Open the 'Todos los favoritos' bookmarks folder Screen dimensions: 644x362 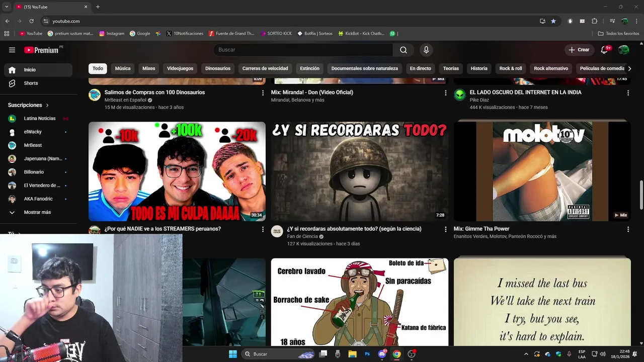[x=618, y=34]
